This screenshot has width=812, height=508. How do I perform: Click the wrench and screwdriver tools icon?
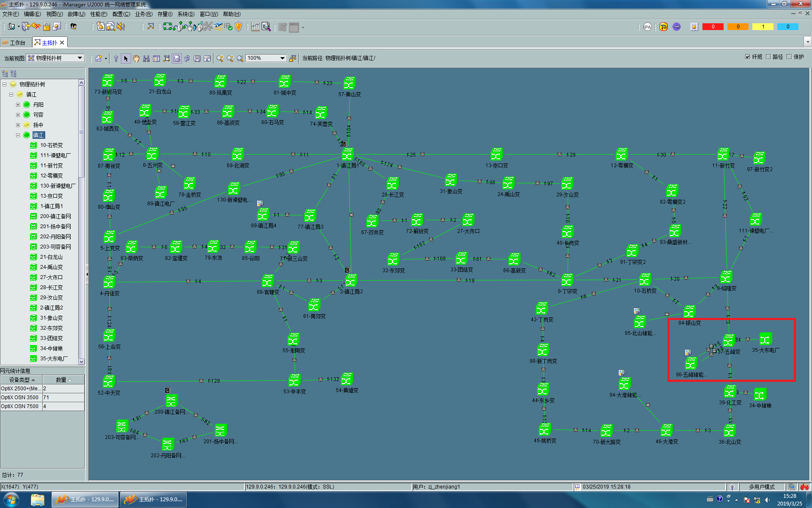(x=208, y=27)
